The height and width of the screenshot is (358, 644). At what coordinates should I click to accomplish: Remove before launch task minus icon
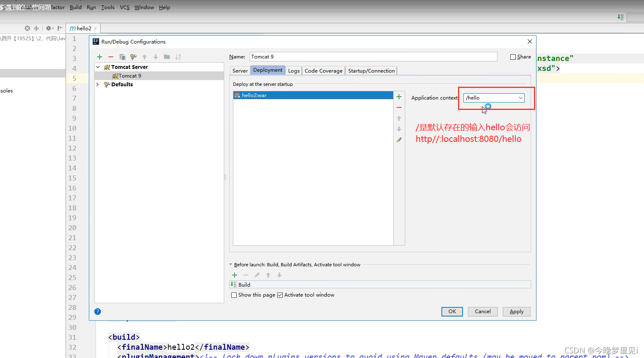246,275
